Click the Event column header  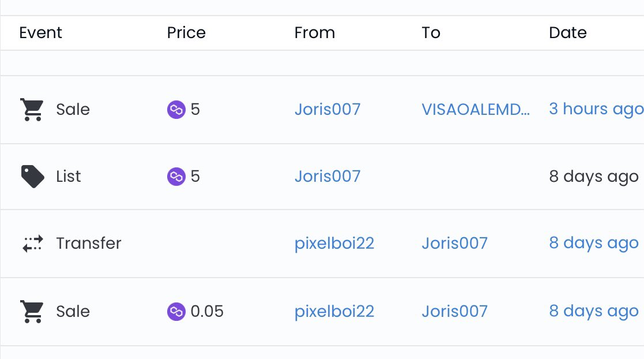[x=41, y=33]
